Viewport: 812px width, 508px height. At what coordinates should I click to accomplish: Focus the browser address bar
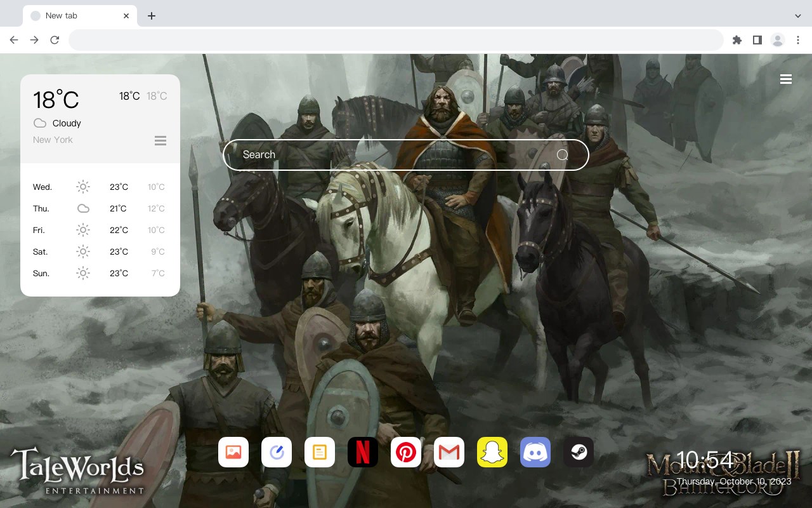[396, 40]
